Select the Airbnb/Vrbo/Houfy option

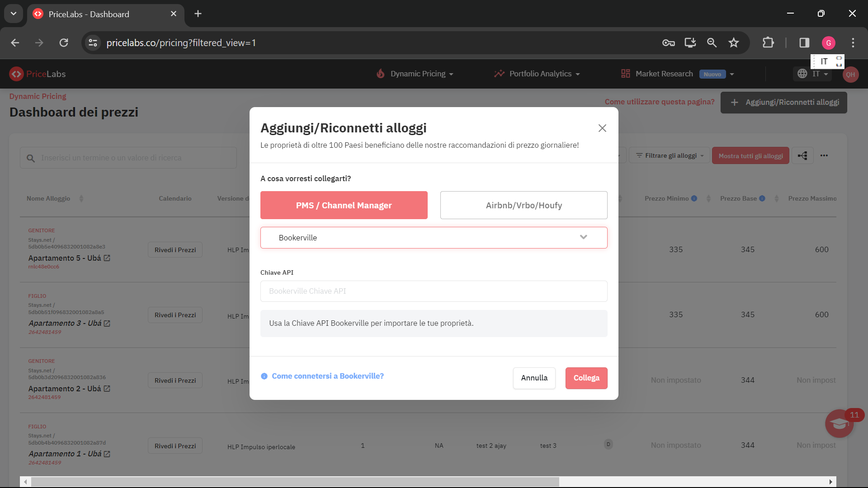point(524,205)
